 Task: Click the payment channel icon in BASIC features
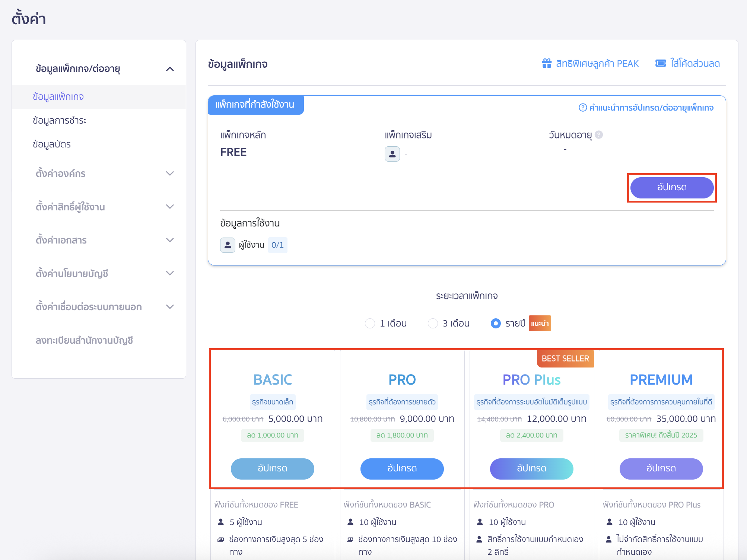220,539
